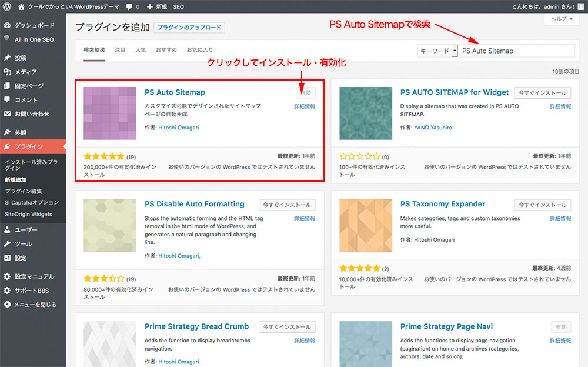Open 詳細情報 for PS Taxonomy Expander
This screenshot has width=588, height=367.
point(560,218)
